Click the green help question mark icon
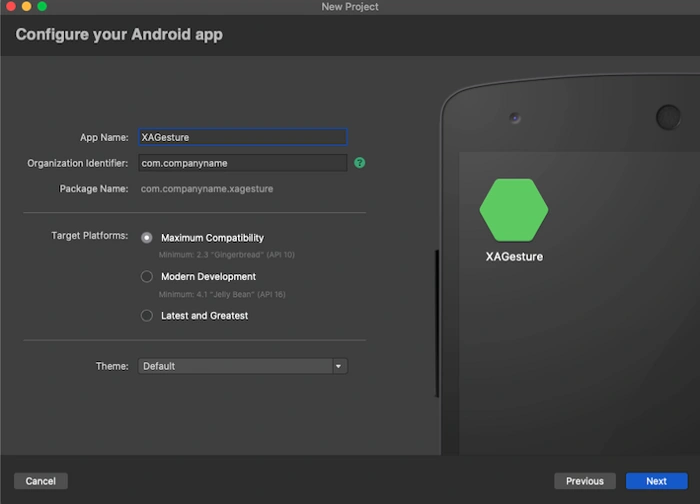 (359, 163)
